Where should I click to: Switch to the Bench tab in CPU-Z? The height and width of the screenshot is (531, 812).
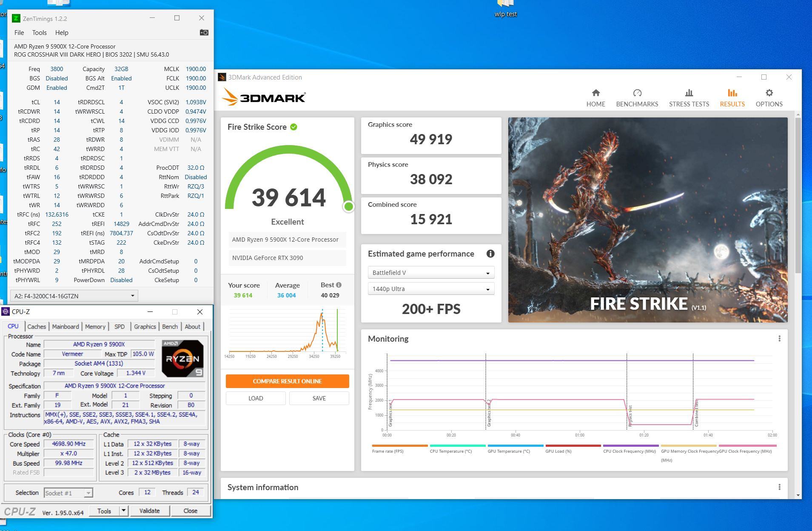click(x=170, y=326)
